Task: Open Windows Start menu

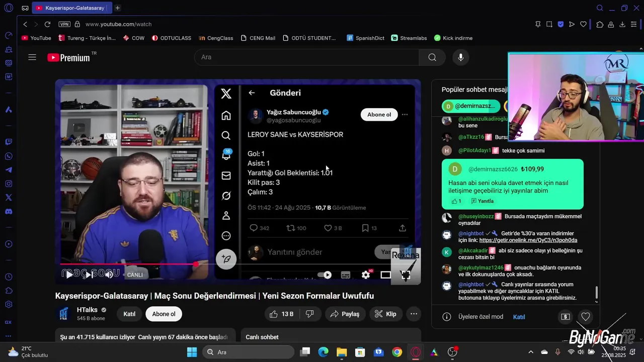Action: [192, 352]
